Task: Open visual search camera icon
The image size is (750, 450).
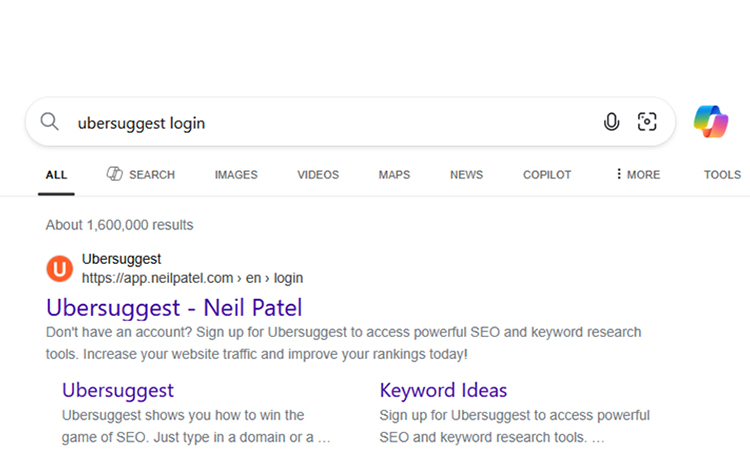Action: click(647, 121)
